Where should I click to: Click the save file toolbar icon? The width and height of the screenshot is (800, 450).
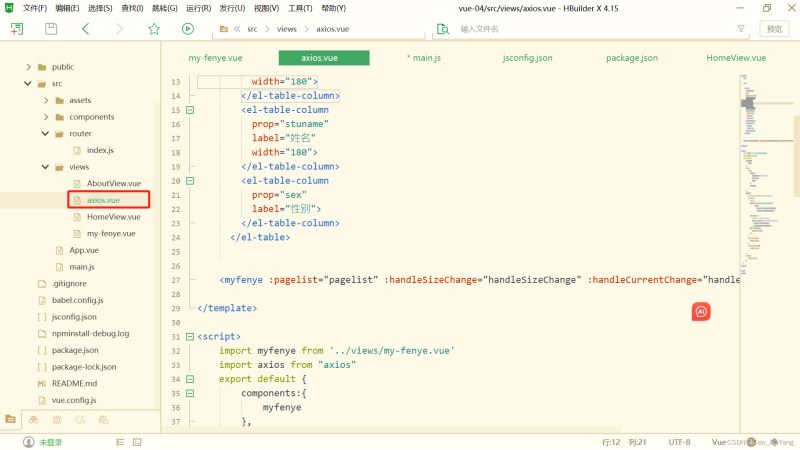(51, 29)
